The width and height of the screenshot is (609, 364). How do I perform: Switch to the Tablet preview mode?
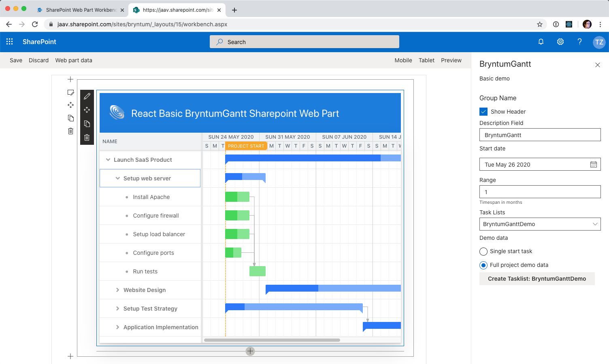coord(426,60)
